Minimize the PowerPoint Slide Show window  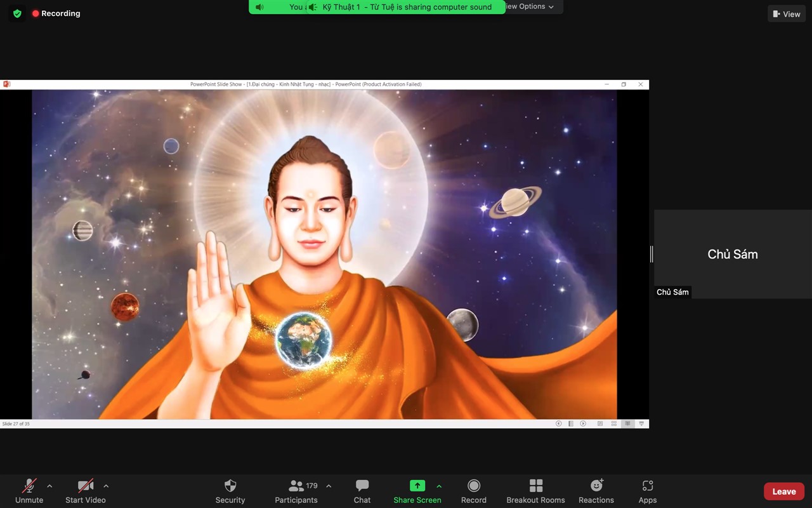click(607, 84)
